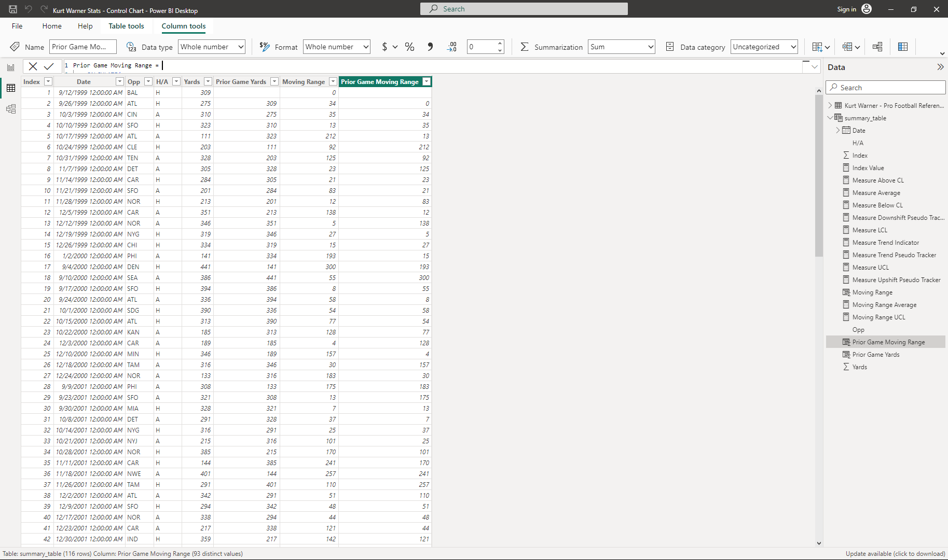
Task: Select the Yards field in Data pane
Action: point(859,367)
